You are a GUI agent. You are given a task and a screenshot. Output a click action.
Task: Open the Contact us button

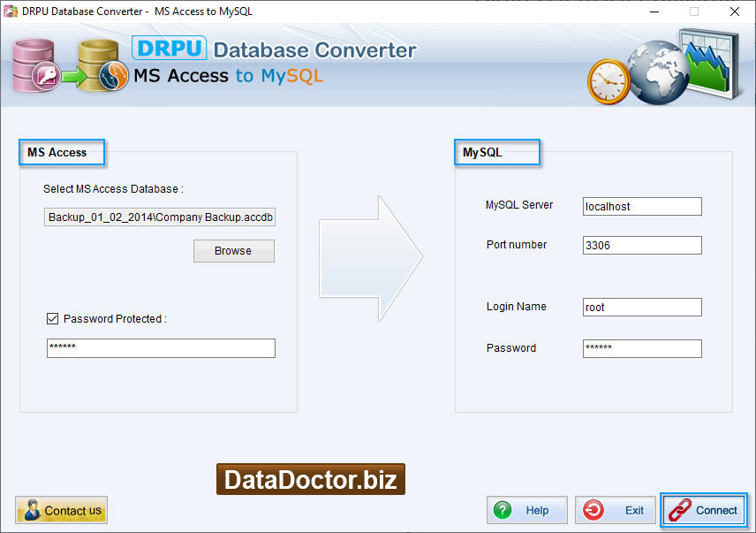point(62,510)
